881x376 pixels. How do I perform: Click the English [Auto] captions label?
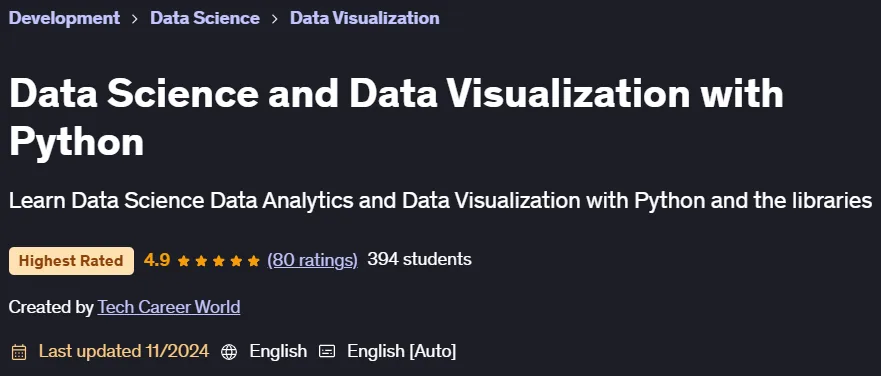coord(402,351)
